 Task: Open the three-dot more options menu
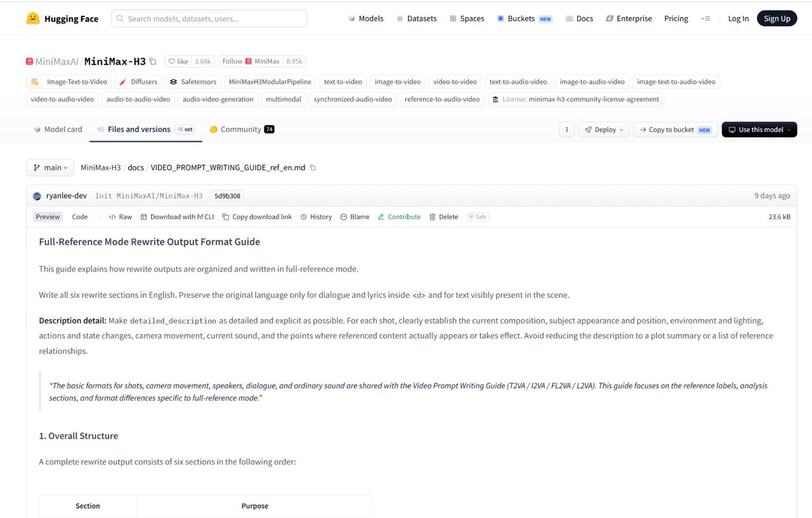click(x=566, y=129)
